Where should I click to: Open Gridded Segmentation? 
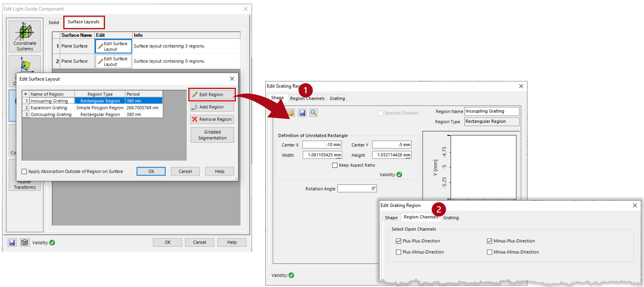click(x=212, y=135)
